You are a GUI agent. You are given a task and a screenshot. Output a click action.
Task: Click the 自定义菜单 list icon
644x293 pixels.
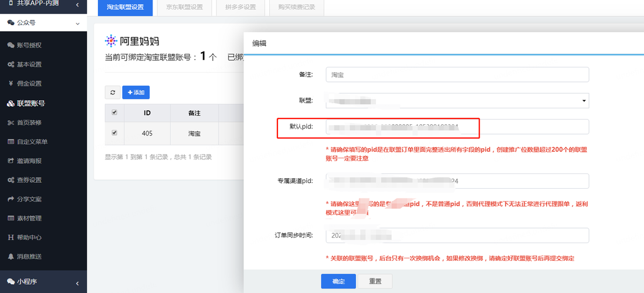(11, 142)
